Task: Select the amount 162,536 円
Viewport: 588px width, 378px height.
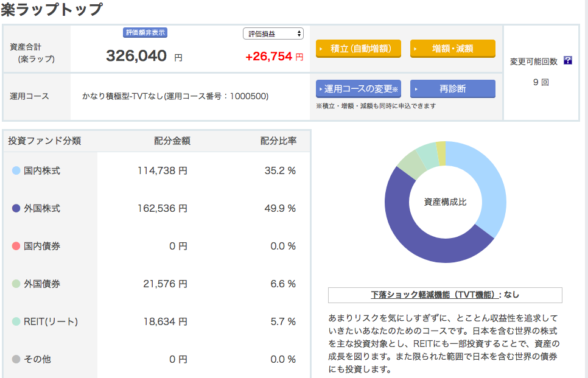Action: click(x=163, y=208)
